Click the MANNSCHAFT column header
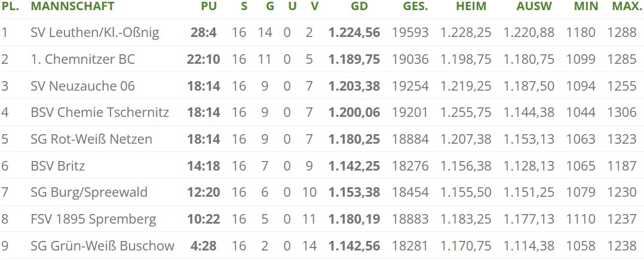Image resolution: width=644 pixels, height=260 pixels. (x=73, y=6)
